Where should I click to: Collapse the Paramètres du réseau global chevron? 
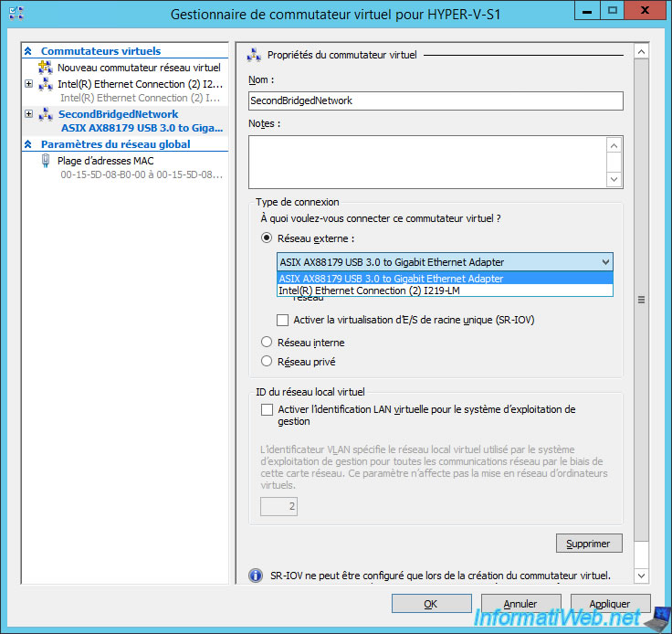pyautogui.click(x=28, y=144)
